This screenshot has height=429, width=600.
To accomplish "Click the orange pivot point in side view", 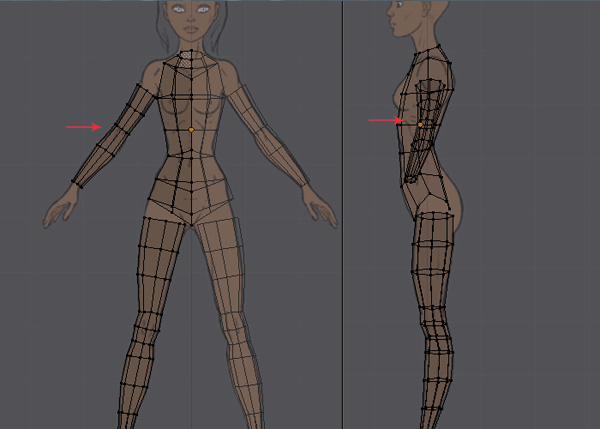I will 420,125.
